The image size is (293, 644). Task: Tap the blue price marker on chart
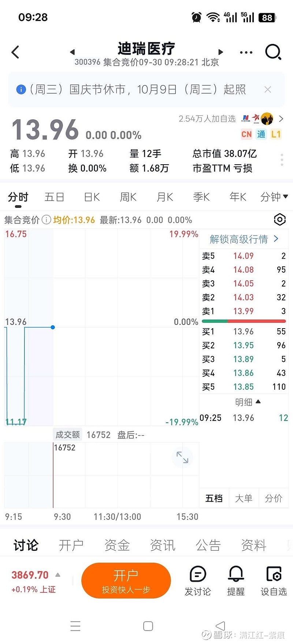53,327
